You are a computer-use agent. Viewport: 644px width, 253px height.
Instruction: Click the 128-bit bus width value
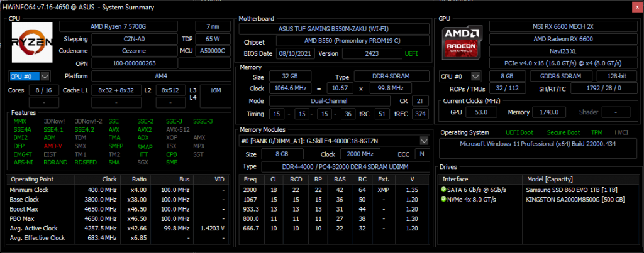616,77
